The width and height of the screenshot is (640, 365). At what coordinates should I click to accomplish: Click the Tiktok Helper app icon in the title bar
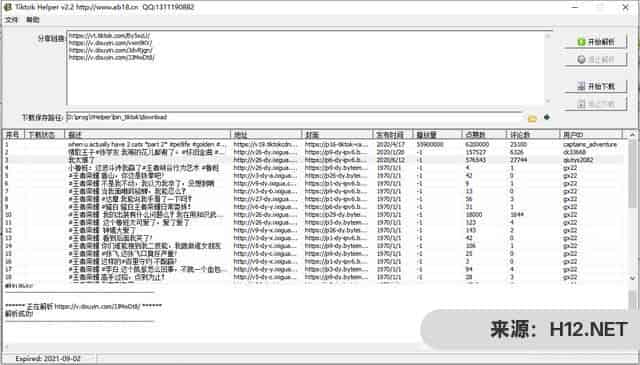click(7, 7)
